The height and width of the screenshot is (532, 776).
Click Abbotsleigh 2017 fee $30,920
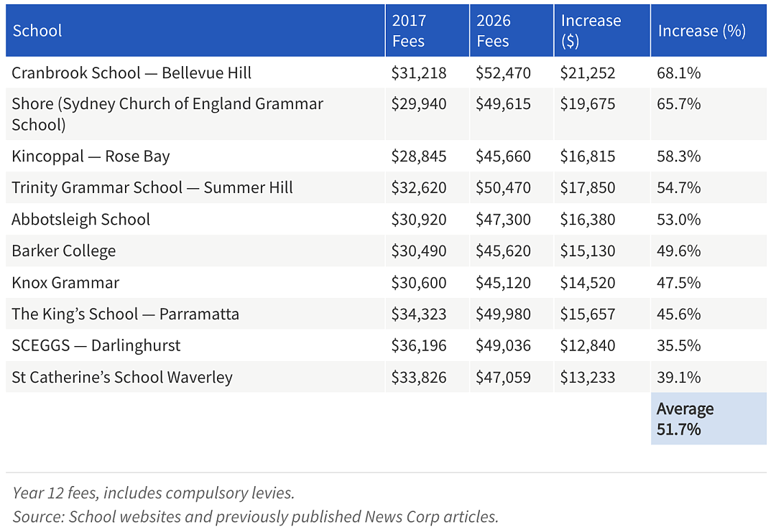(419, 220)
